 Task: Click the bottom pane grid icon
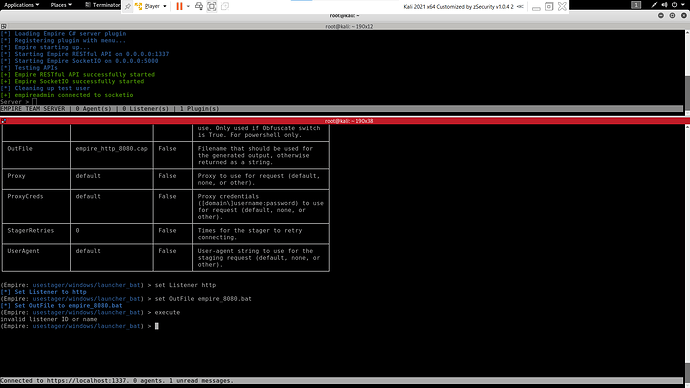click(x=4, y=121)
